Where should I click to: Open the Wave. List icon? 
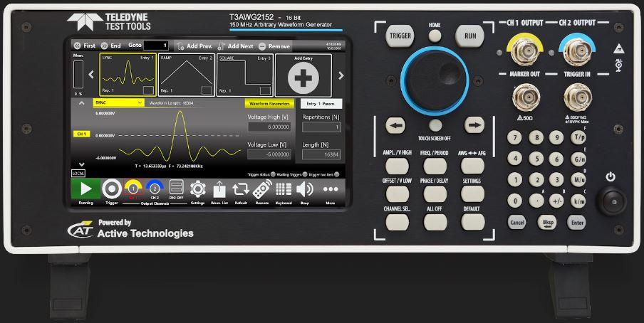point(219,189)
